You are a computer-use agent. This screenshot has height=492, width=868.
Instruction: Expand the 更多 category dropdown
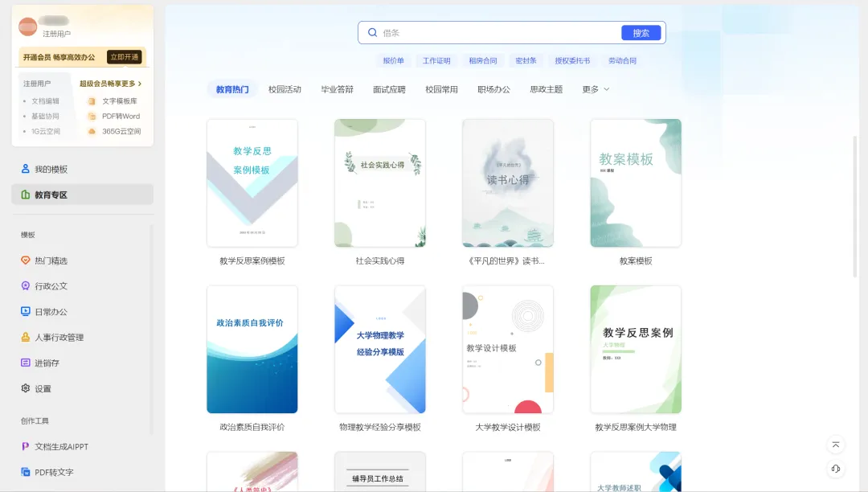[596, 89]
